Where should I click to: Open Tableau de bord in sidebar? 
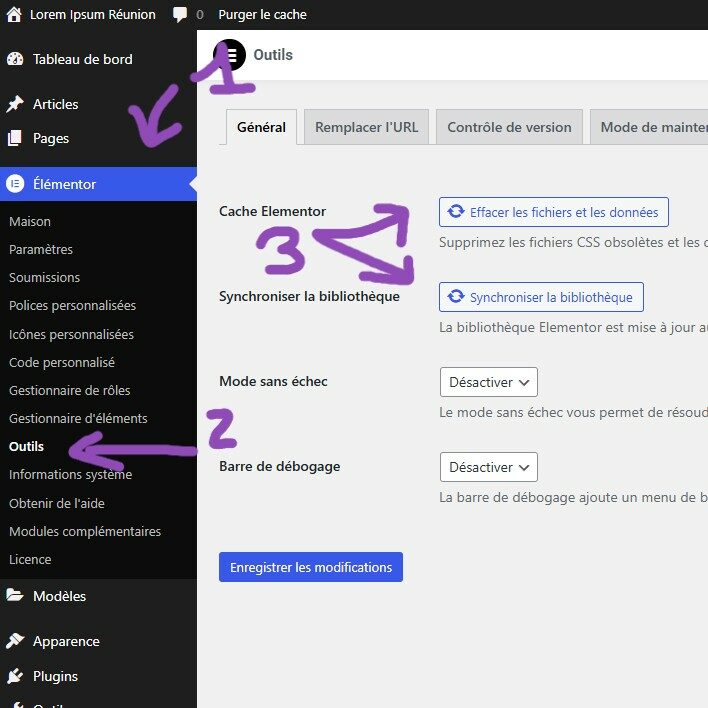point(83,59)
